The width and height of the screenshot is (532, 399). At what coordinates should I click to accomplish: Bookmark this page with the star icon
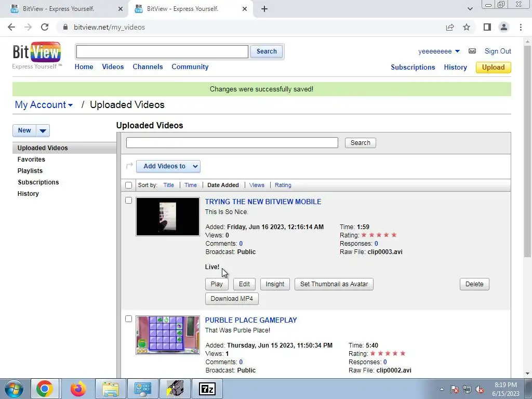coord(467,27)
